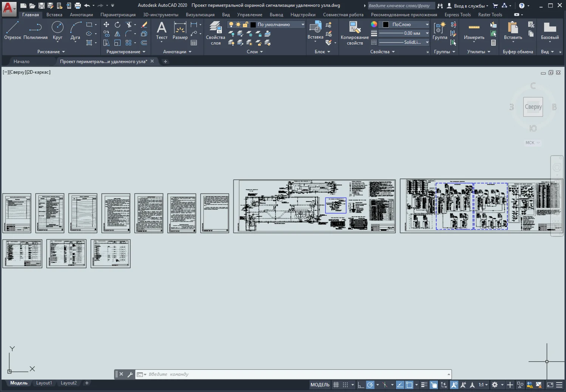
Task: Switch to the Вставка ribbon tab
Action: pyautogui.click(x=54, y=15)
